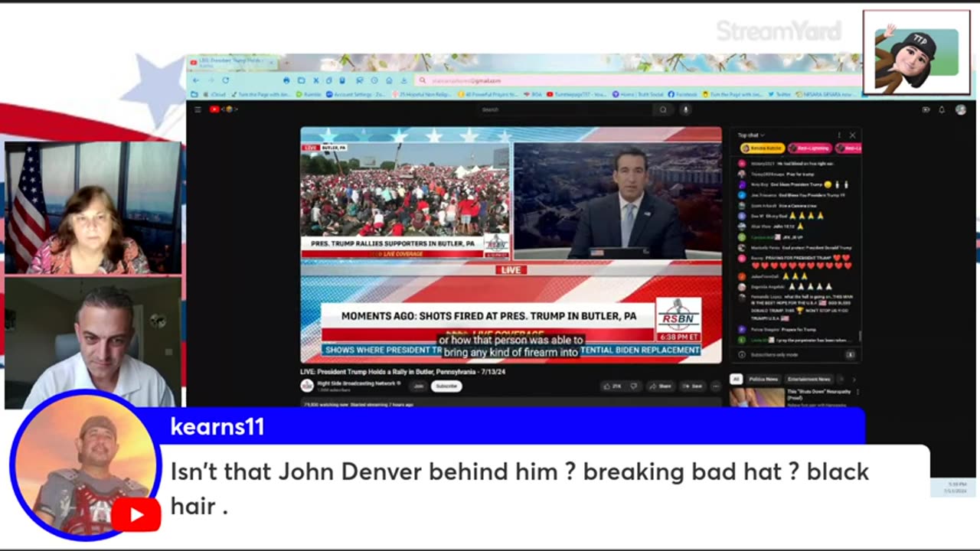Viewport: 980px width, 551px height.
Task: Open the live chat three-dot options
Action: point(839,135)
